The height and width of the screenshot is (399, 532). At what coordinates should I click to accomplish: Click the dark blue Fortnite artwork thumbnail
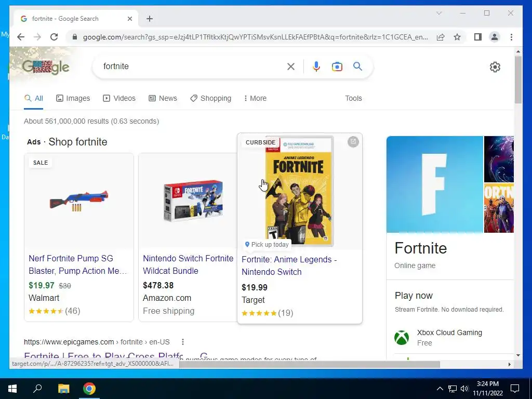(x=499, y=159)
